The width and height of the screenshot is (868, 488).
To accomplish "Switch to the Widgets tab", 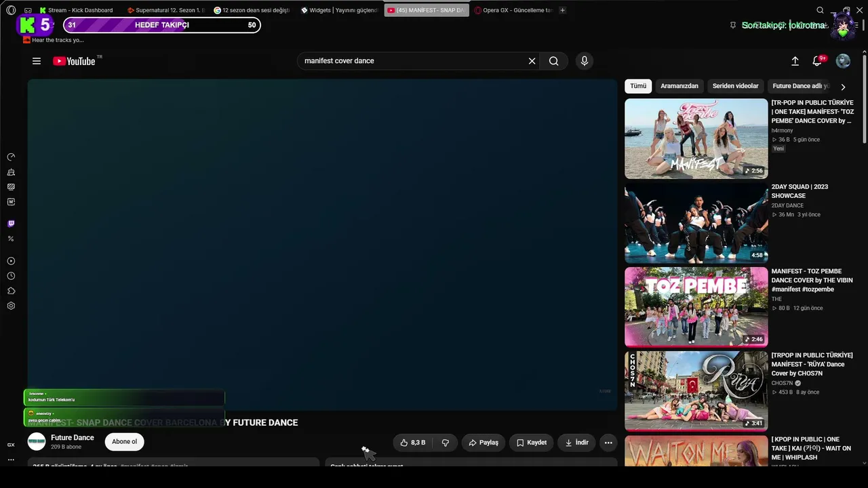I will point(339,10).
